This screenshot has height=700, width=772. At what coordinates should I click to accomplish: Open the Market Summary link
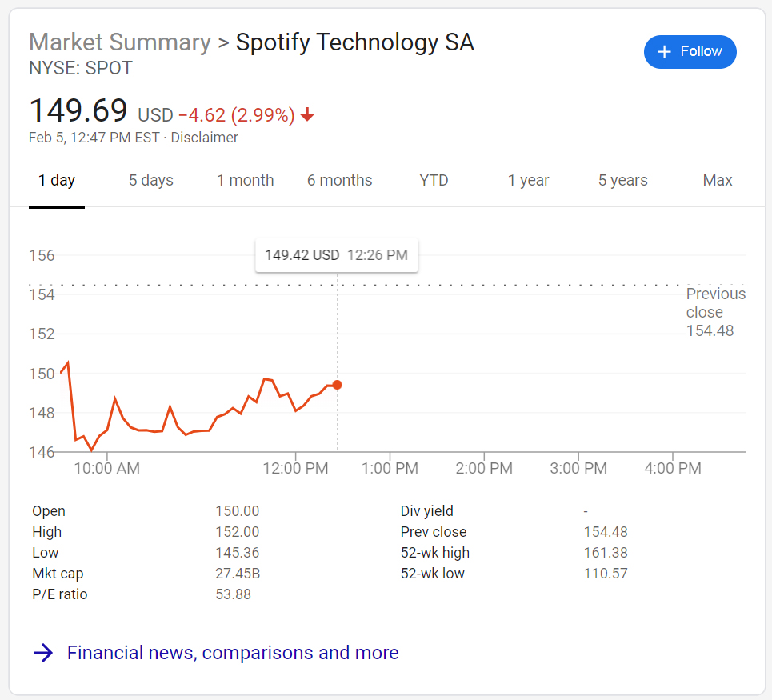click(120, 42)
